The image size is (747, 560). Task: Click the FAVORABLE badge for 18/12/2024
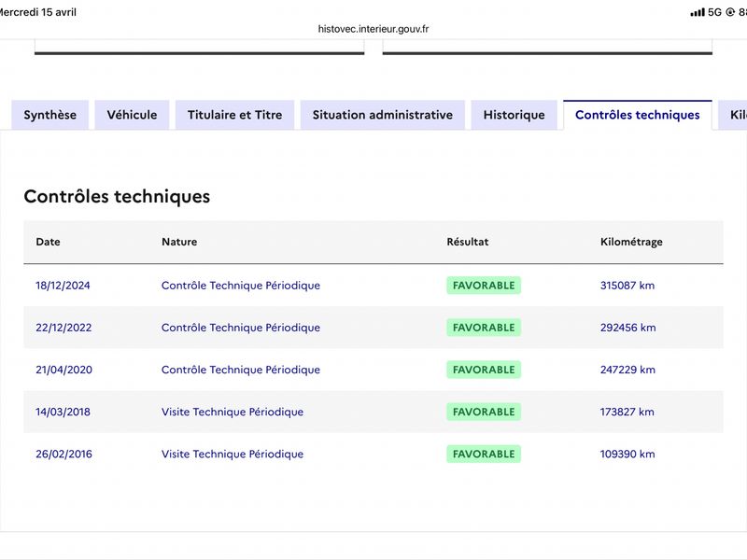click(484, 286)
